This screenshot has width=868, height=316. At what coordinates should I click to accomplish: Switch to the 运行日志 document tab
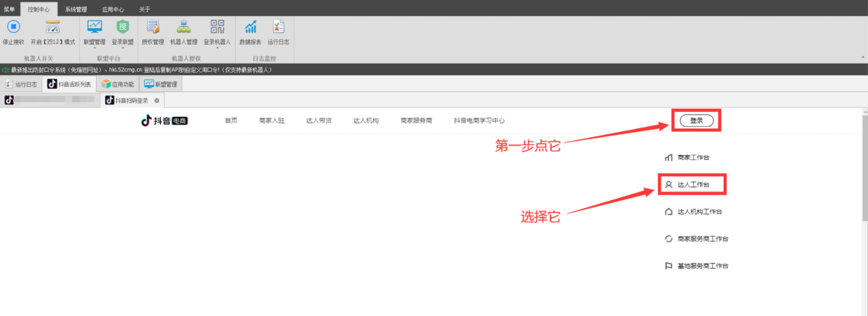click(x=21, y=84)
